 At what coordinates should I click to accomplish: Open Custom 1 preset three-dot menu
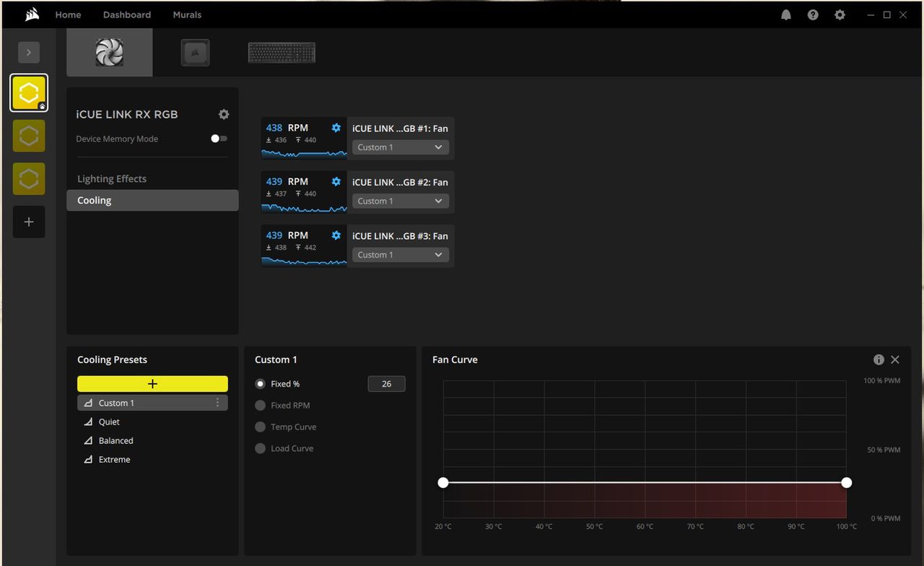tap(218, 403)
